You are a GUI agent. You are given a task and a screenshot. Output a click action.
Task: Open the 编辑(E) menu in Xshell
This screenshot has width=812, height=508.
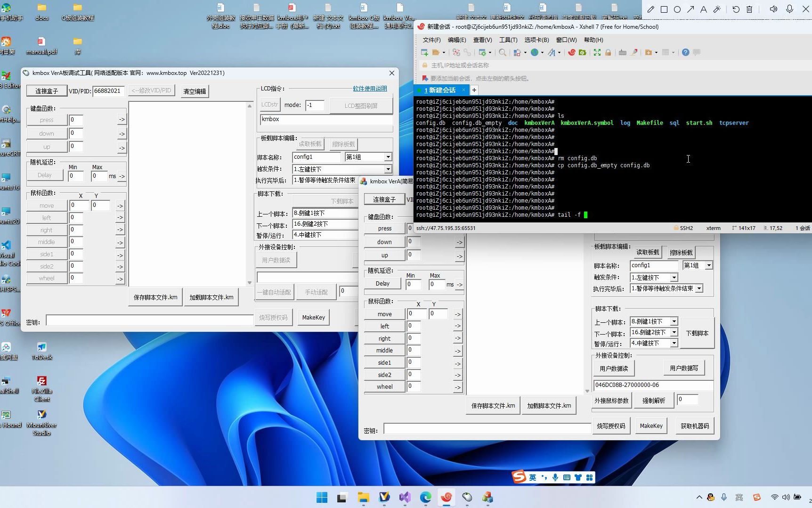[x=457, y=40]
